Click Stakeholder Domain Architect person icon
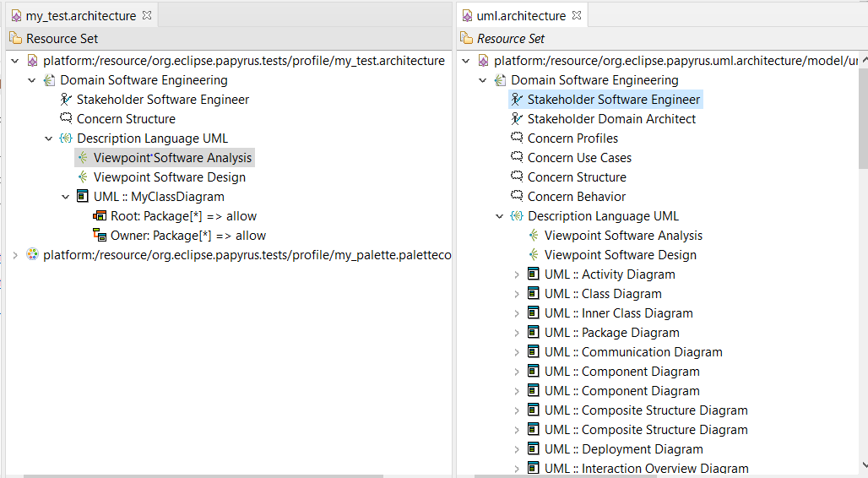868x478 pixels. tap(517, 118)
